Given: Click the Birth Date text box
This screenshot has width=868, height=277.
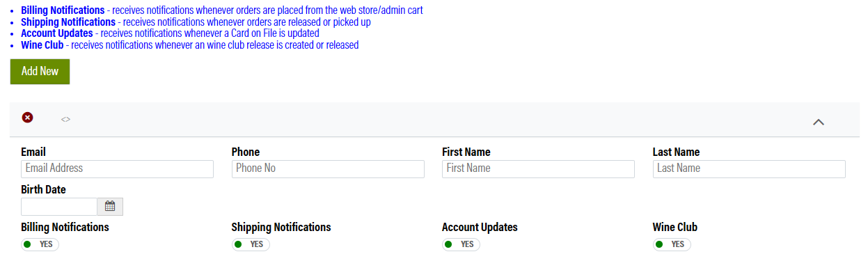Looking at the screenshot, I should point(59,207).
